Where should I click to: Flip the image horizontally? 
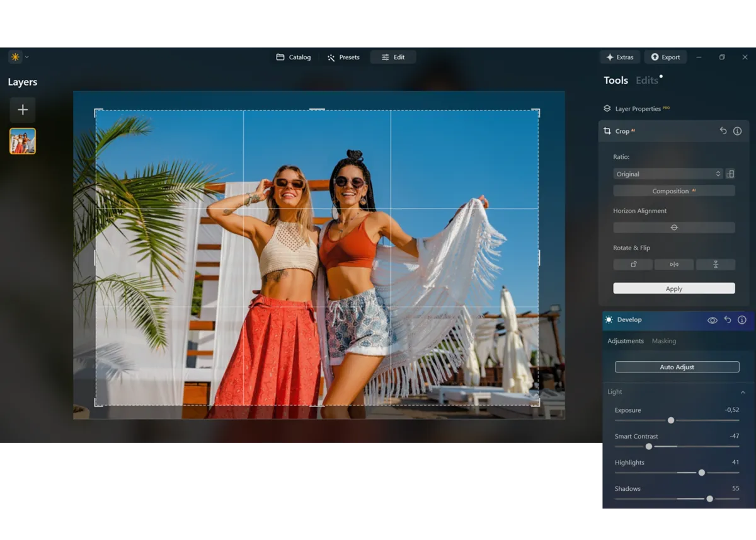673,264
